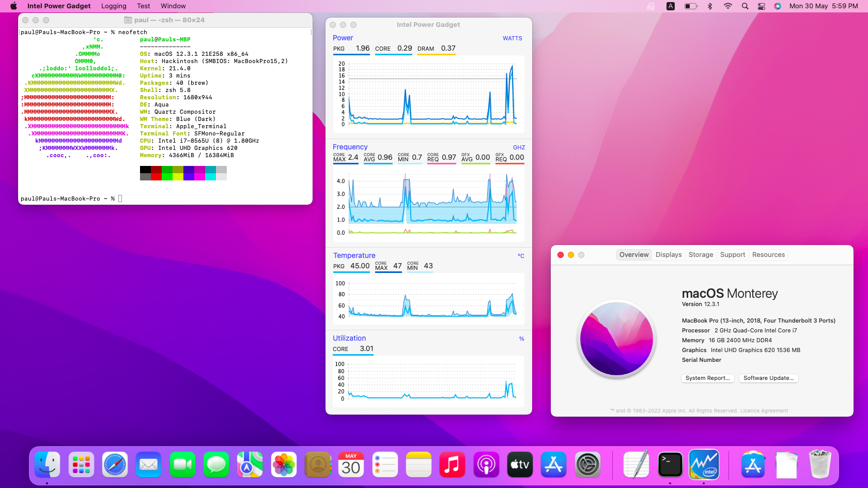Click the menu bar date and time
This screenshot has height=488, width=868.
pyautogui.click(x=824, y=6)
